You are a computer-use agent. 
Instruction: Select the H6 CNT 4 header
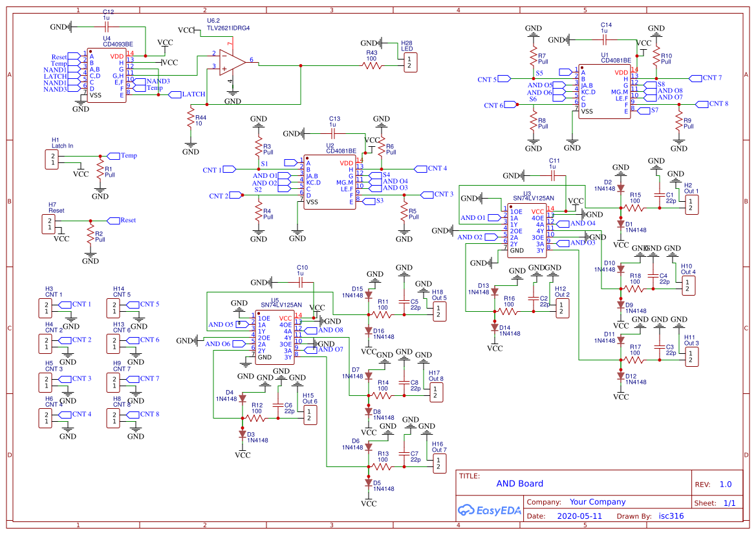[45, 419]
